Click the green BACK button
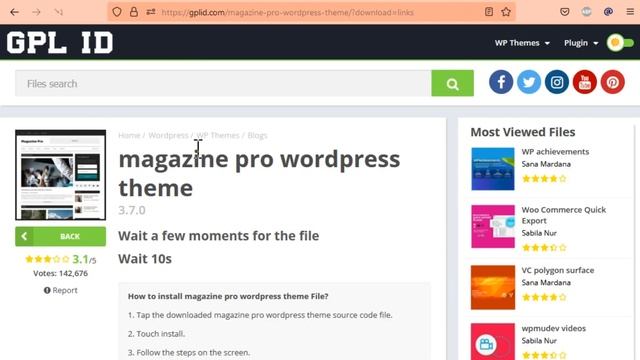The image size is (640, 360). pyautogui.click(x=60, y=236)
